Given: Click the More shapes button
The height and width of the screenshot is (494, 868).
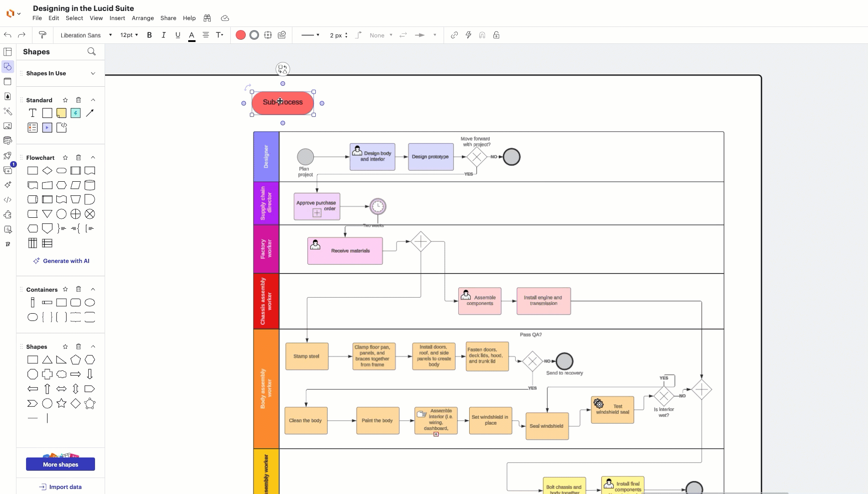Looking at the screenshot, I should 60,464.
